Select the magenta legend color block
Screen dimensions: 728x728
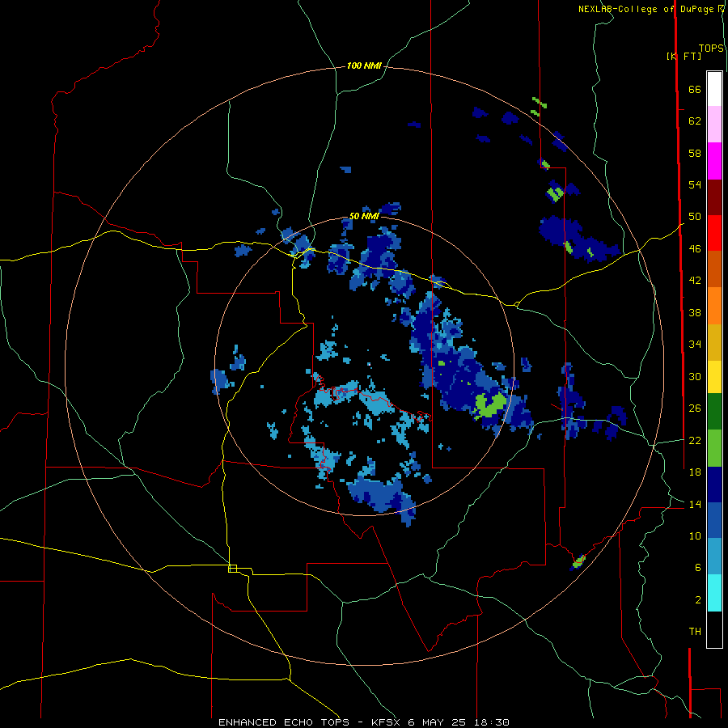pyautogui.click(x=714, y=161)
